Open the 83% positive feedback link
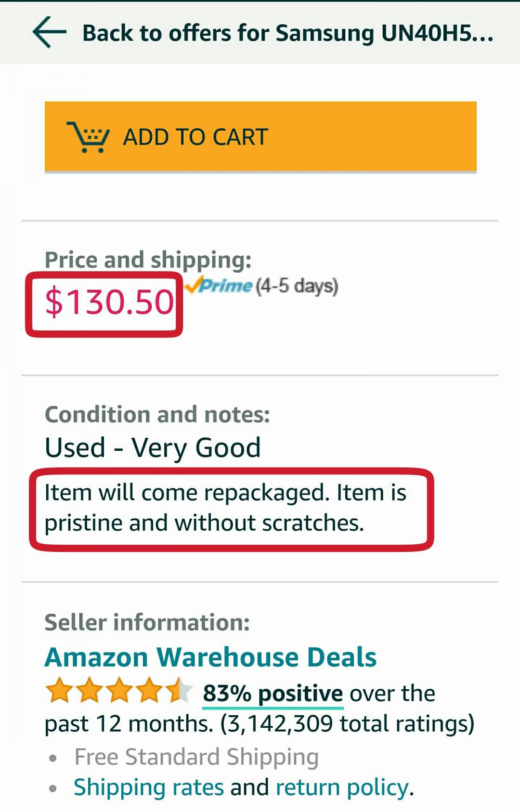520x812 pixels. (x=273, y=694)
